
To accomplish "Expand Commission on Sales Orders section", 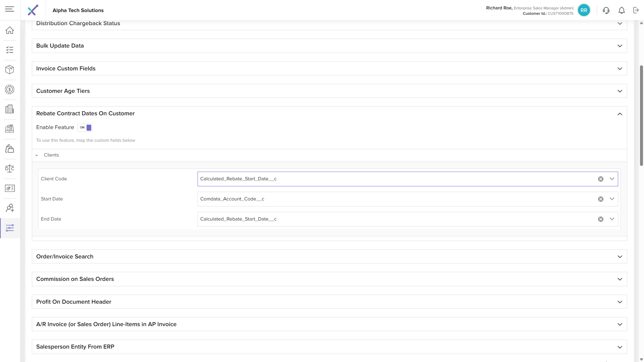I will 620,279.
